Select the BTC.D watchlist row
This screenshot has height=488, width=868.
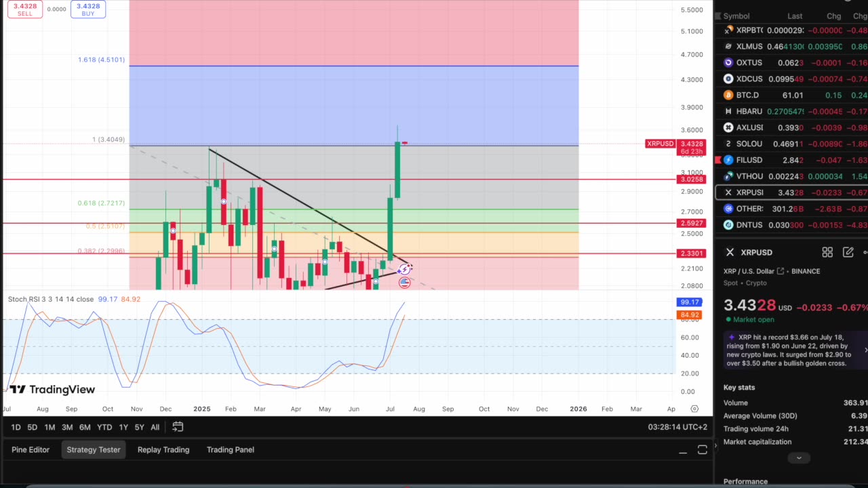tap(791, 95)
